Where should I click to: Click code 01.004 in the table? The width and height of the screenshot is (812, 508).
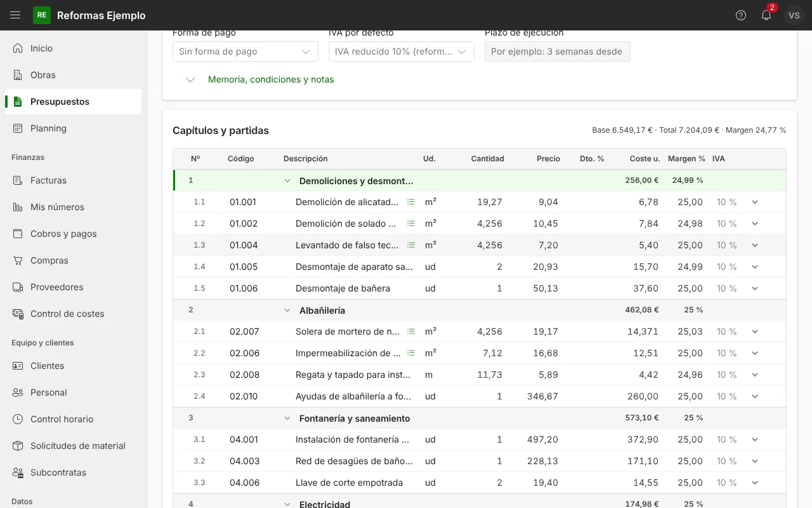click(244, 245)
